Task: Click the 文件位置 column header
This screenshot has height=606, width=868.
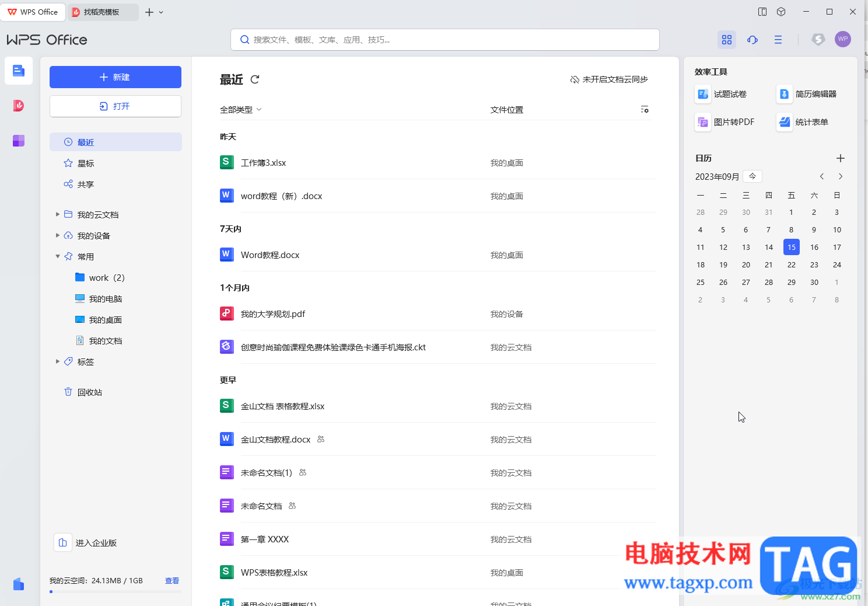Action: (x=507, y=110)
